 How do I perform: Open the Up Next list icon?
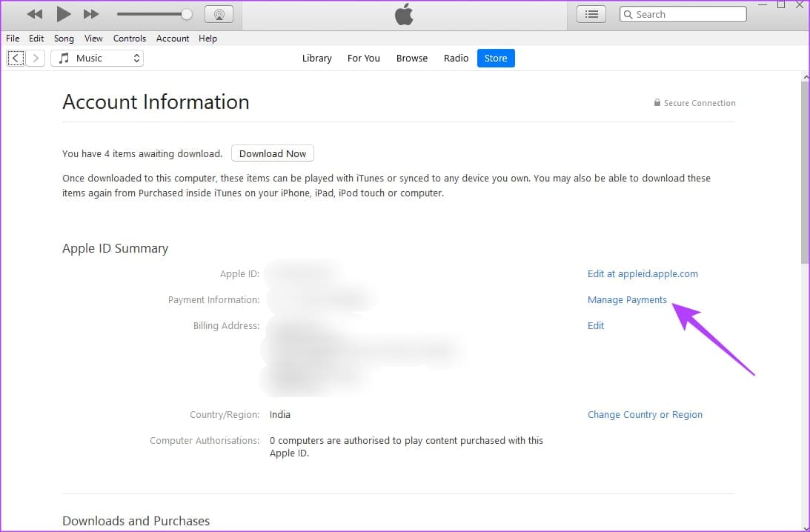pos(591,14)
